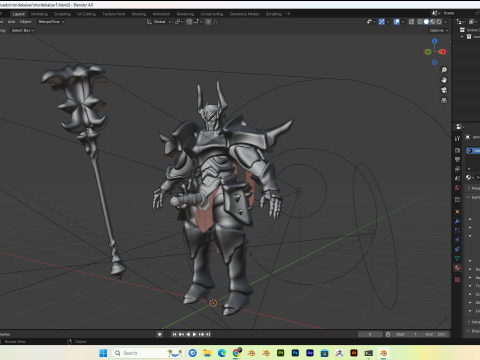This screenshot has height=360, width=480.
Task: Open the Output properties tab
Action: click(457, 160)
